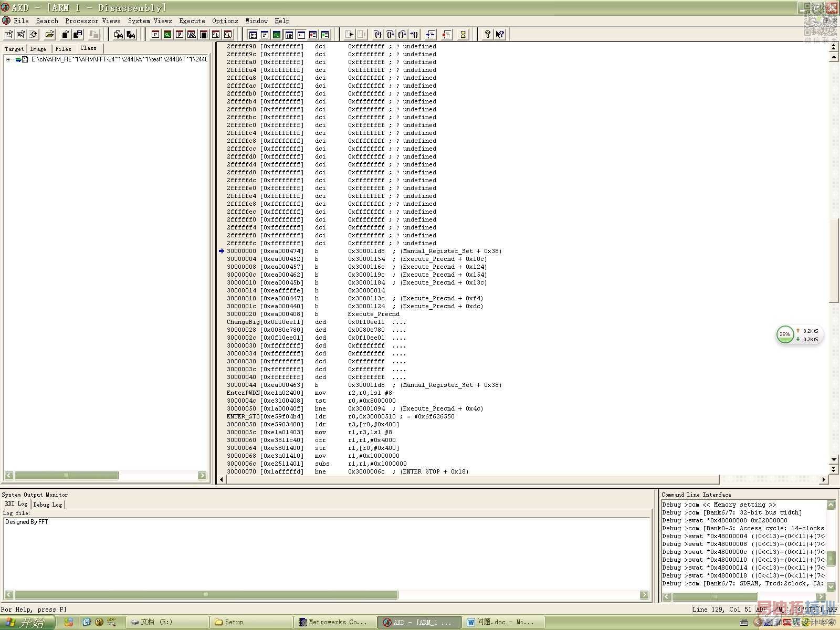Toggle the Control system view icon
This screenshot has height=630, width=840.
coord(253,35)
